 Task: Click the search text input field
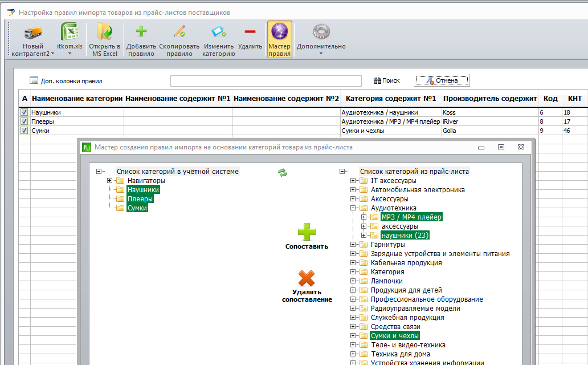[x=266, y=81]
